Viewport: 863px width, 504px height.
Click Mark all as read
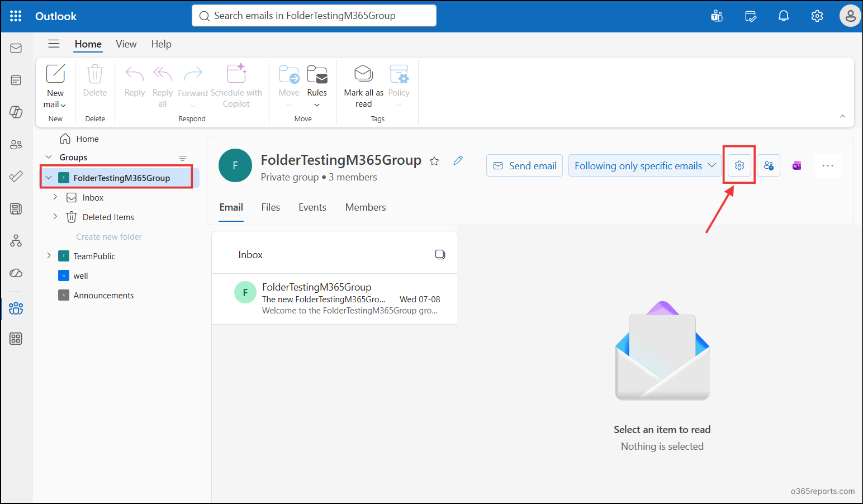tap(364, 86)
